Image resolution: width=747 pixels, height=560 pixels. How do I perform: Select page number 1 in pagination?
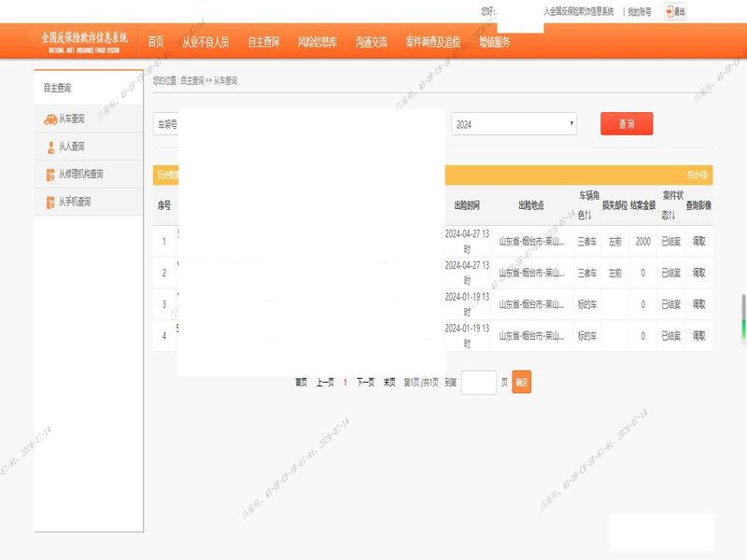coord(345,383)
